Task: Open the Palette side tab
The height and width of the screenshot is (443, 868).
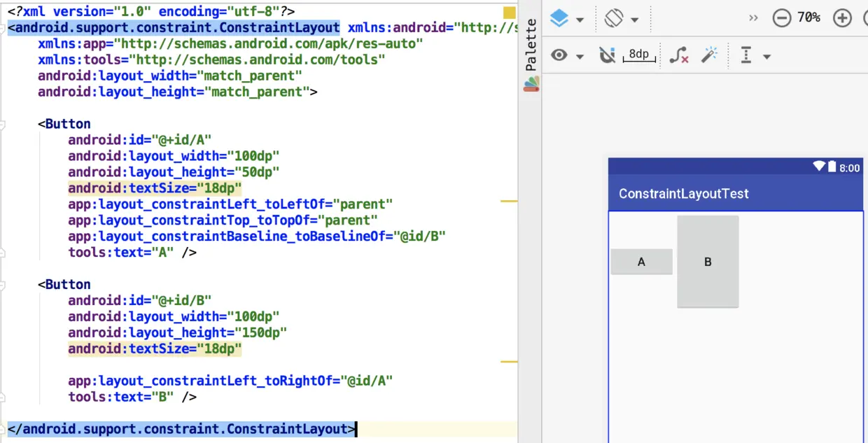Action: [x=531, y=45]
